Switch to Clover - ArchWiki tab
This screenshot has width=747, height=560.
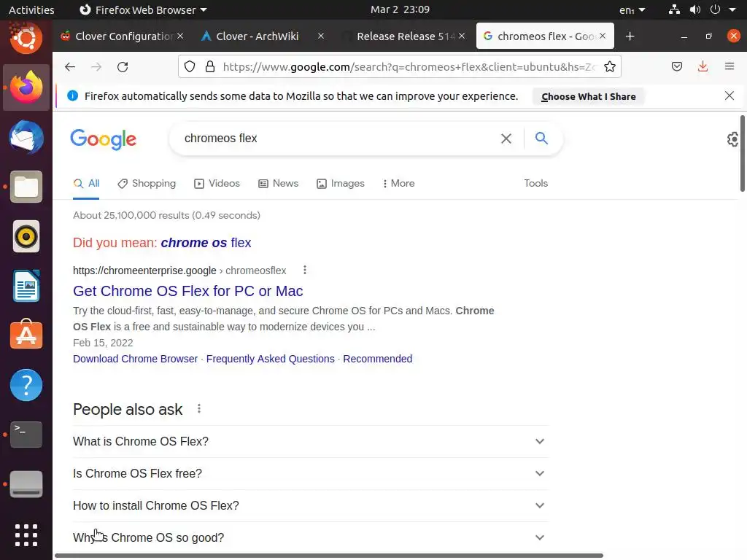(x=258, y=36)
